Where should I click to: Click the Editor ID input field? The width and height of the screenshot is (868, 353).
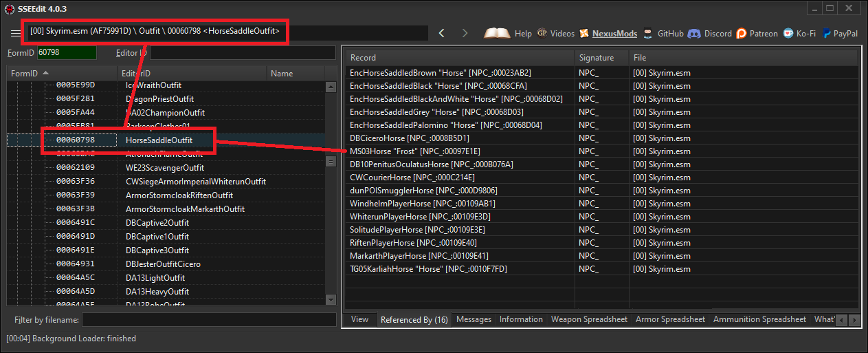[x=243, y=52]
